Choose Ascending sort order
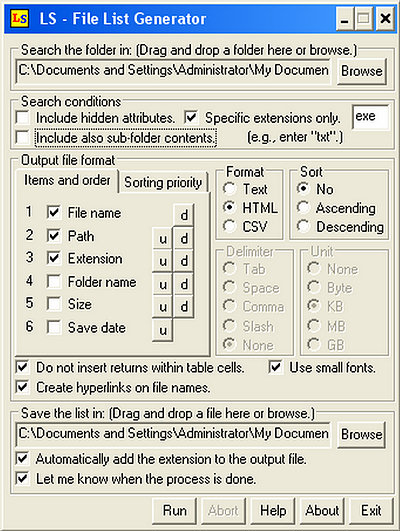Screen dimensions: 400x531 (303, 208)
